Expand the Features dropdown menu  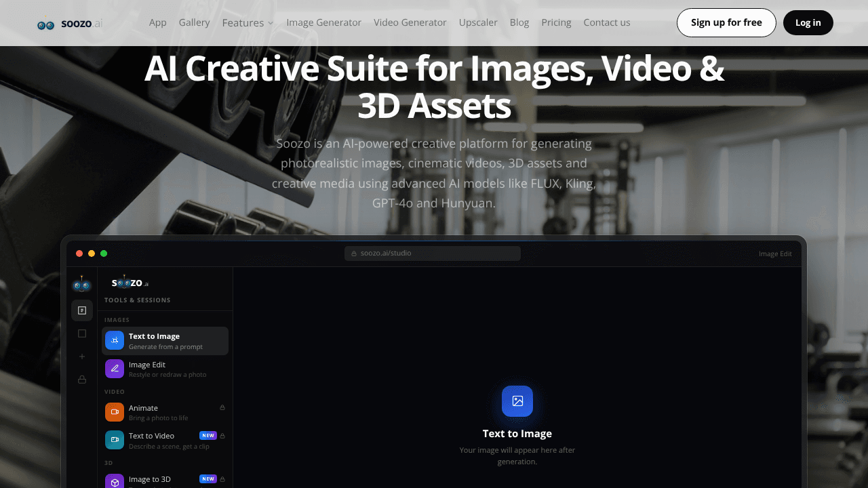pyautogui.click(x=248, y=23)
